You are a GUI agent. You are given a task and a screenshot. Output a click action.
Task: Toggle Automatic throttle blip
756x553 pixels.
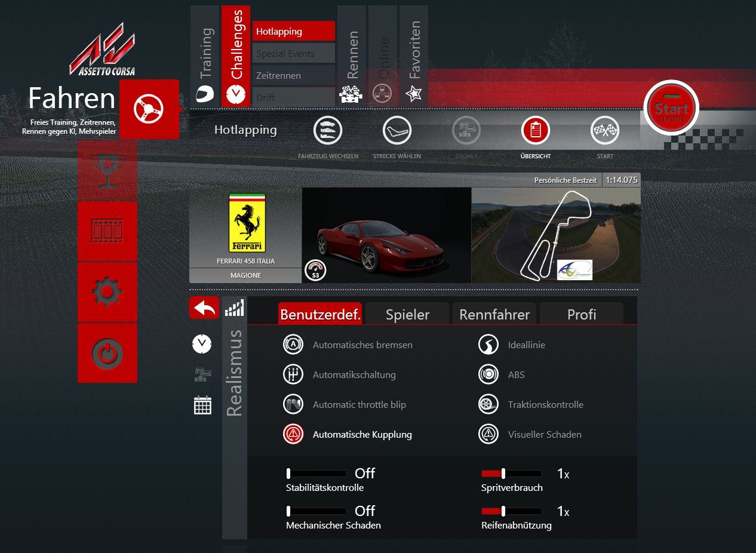pos(293,404)
